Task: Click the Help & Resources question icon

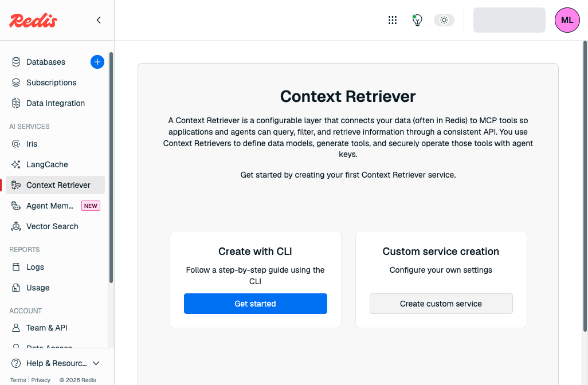Action: pyautogui.click(x=15, y=363)
